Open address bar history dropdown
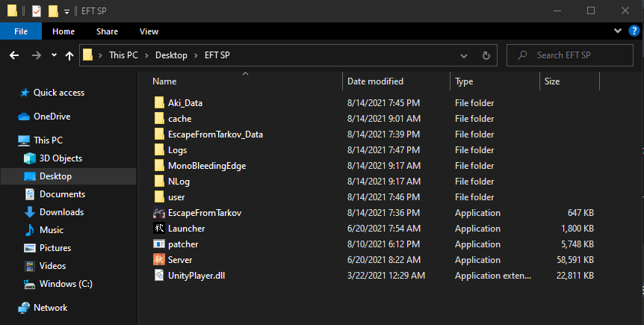The width and height of the screenshot is (644, 325). click(464, 55)
